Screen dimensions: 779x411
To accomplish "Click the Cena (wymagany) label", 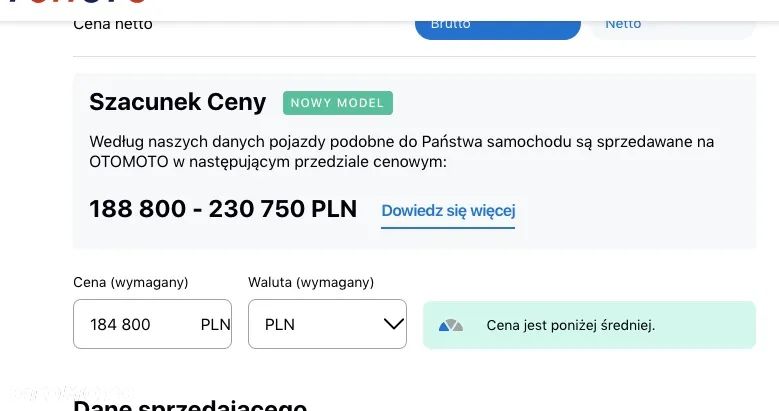I will pyautogui.click(x=131, y=282).
